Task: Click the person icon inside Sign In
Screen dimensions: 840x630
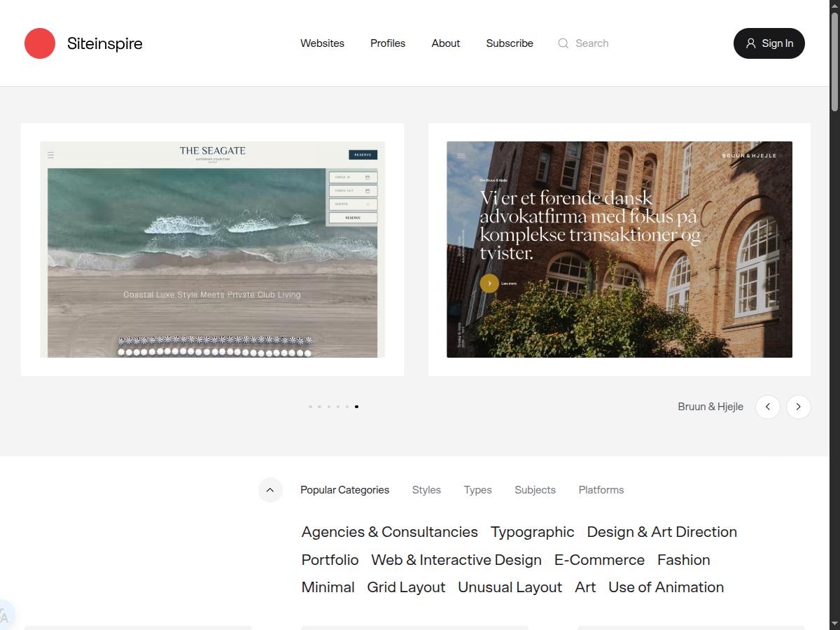Action: 752,43
